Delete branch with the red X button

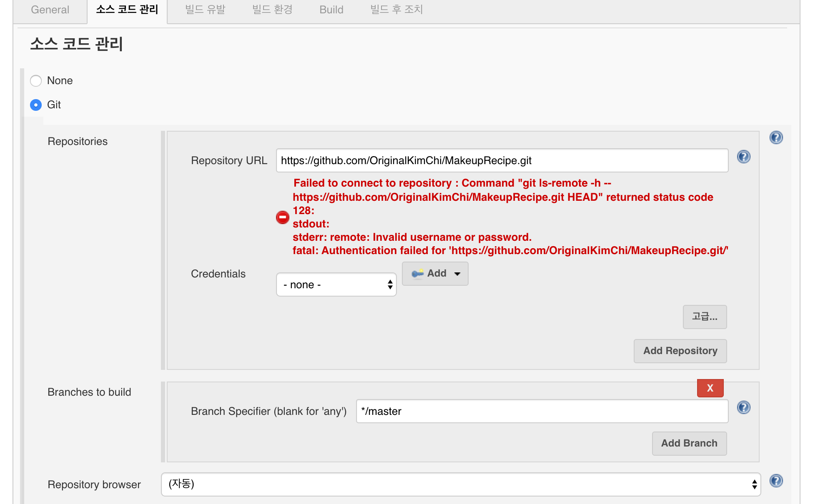coord(710,388)
